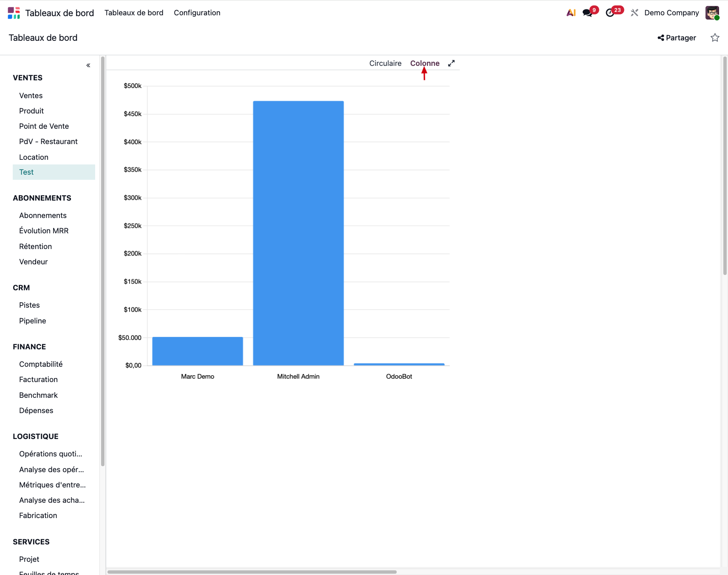Expand the chart to fullscreen
This screenshot has height=575, width=728.
[x=451, y=63]
